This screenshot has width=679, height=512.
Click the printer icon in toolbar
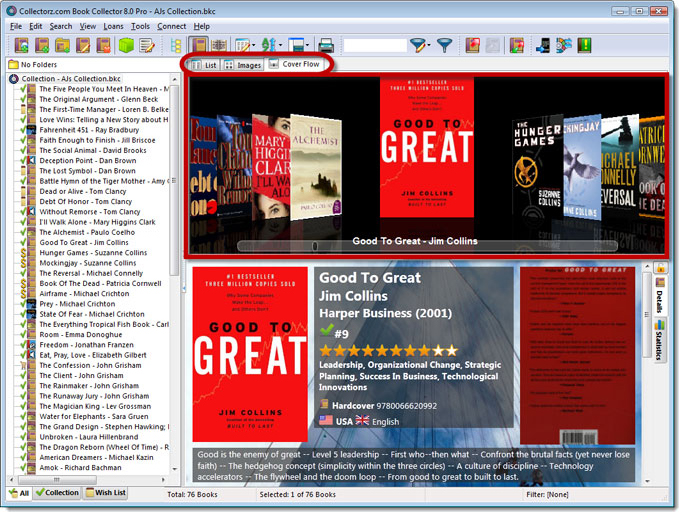click(326, 45)
